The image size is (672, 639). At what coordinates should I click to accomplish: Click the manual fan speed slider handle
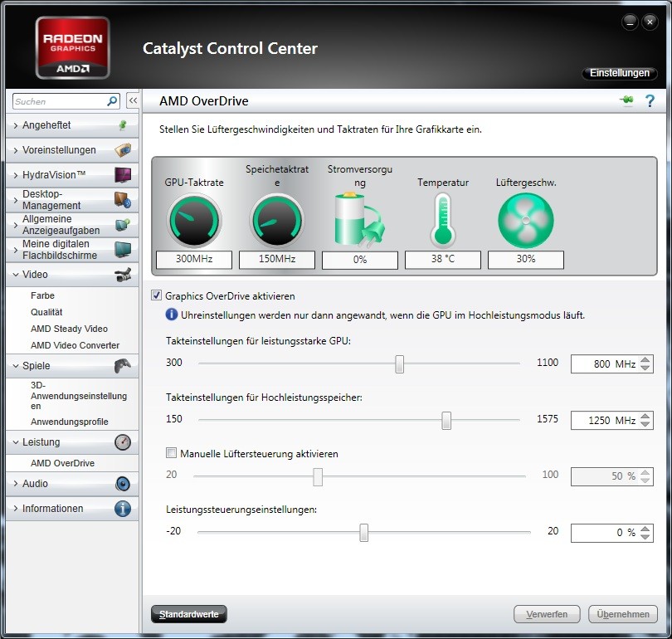(318, 476)
